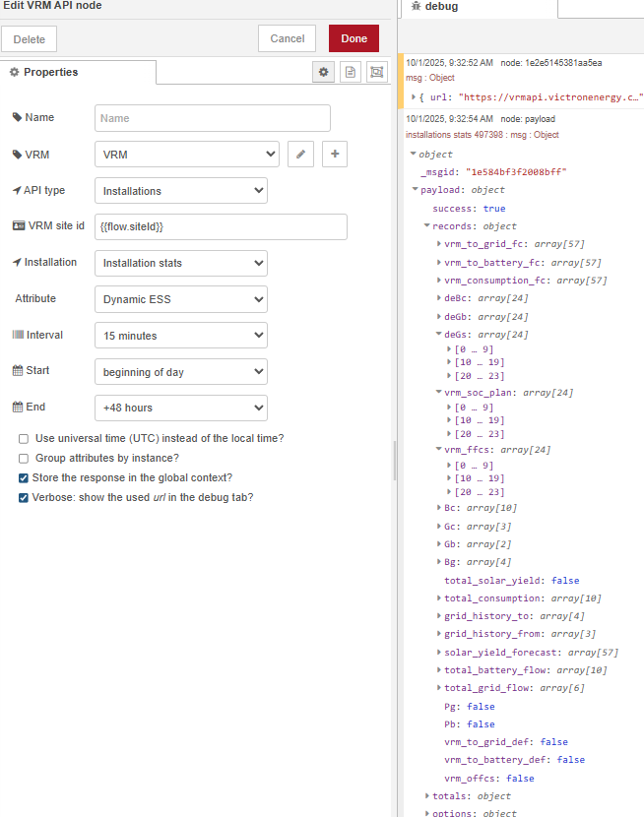644x817 pixels.
Task: Edit the VRM config with pencil icon
Action: (x=300, y=155)
